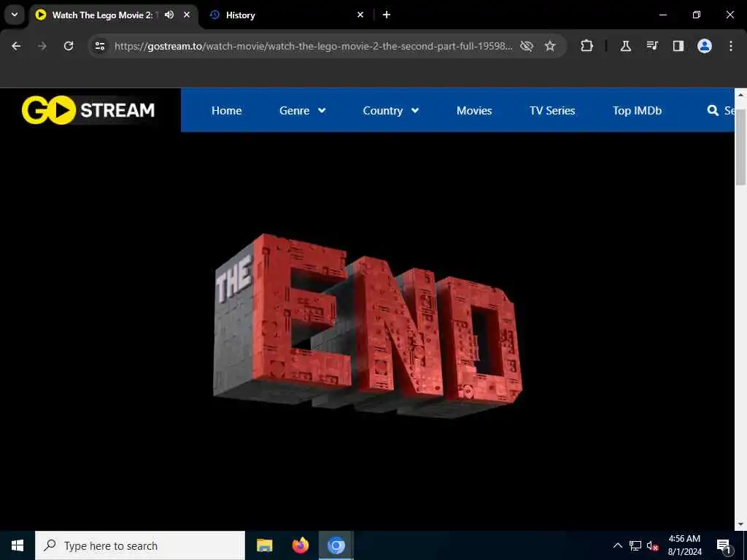Screen dimensions: 747x560
Task: Click the video player showing The End
Action: click(367, 331)
